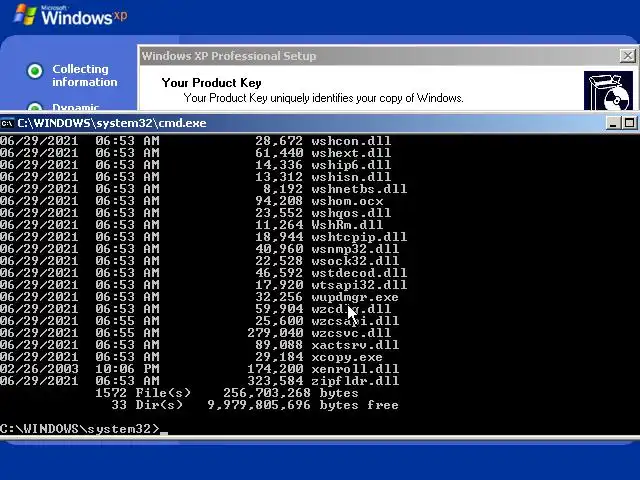Image resolution: width=640 pixels, height=480 pixels.
Task: Click the wshtcpip.dll file name
Action: (359, 237)
